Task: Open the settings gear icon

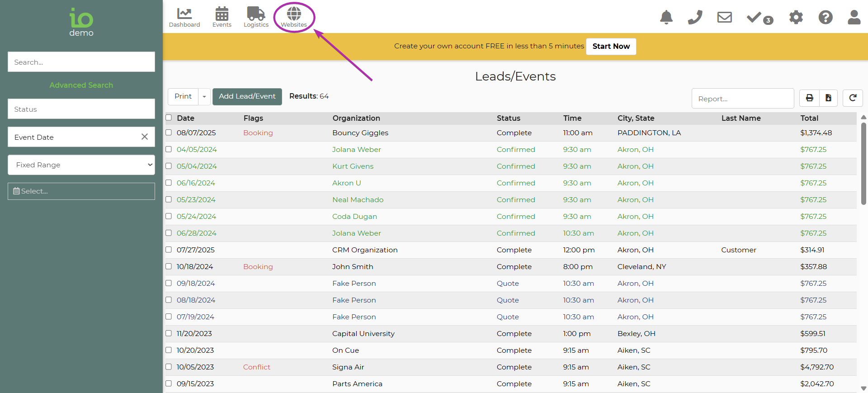Action: point(796,18)
